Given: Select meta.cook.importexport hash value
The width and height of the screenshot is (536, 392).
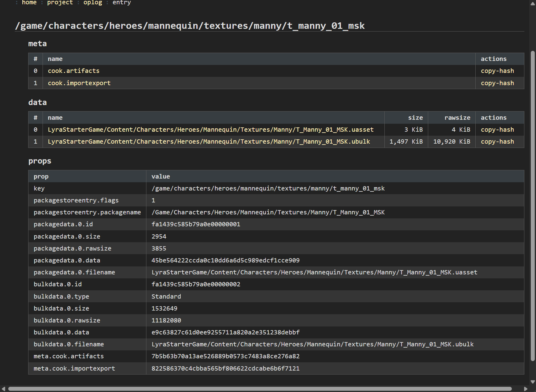Looking at the screenshot, I should (x=225, y=368).
